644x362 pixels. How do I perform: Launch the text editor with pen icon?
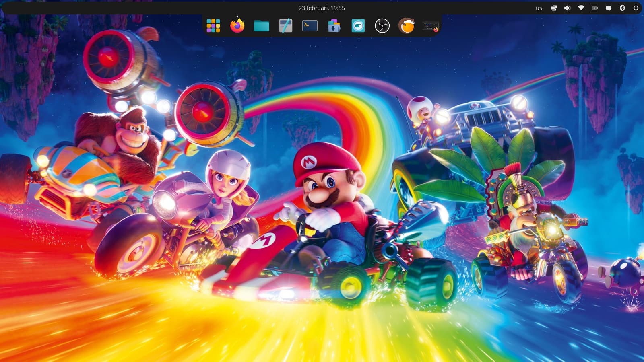286,26
